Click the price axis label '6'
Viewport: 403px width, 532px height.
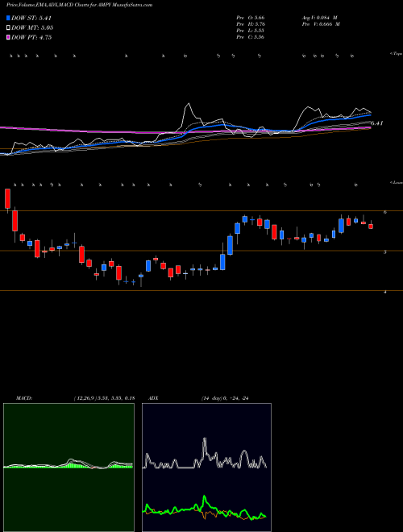click(x=385, y=212)
